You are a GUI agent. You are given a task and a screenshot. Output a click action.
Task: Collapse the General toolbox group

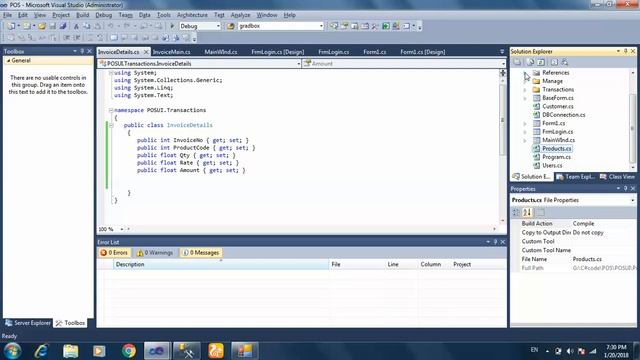[x=8, y=60]
